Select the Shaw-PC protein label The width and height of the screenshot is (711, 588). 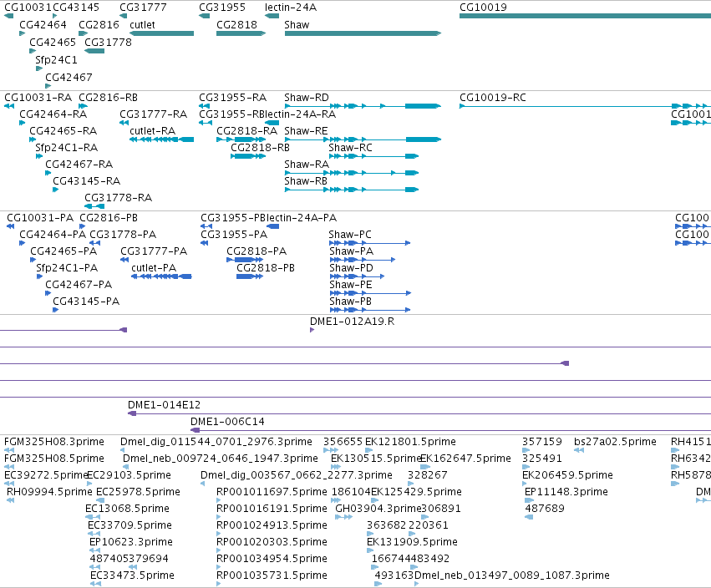coord(350,235)
